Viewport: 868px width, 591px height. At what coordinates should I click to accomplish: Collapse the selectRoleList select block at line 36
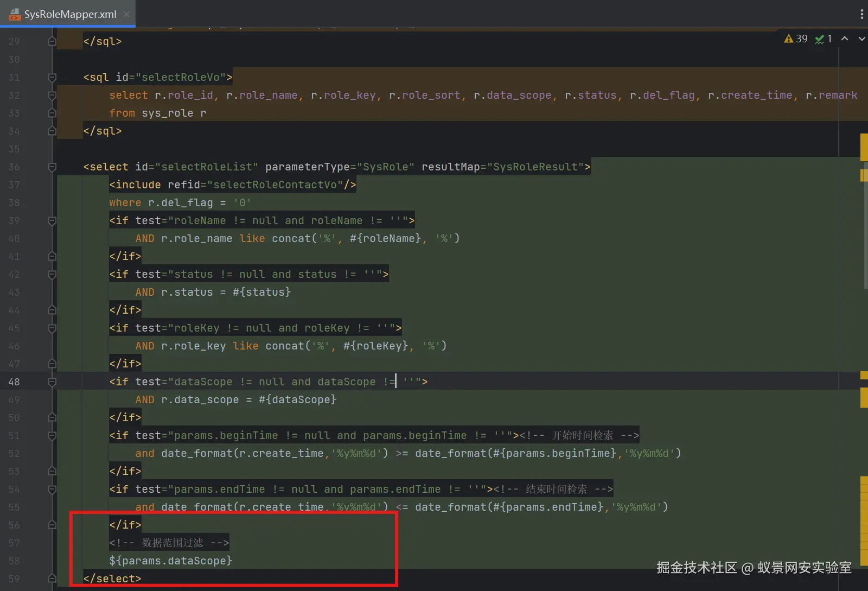coord(52,167)
